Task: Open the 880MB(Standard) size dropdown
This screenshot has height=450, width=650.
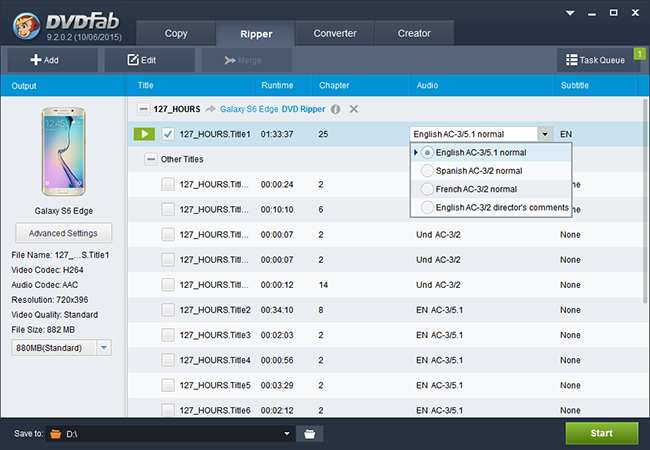Action: pos(104,348)
